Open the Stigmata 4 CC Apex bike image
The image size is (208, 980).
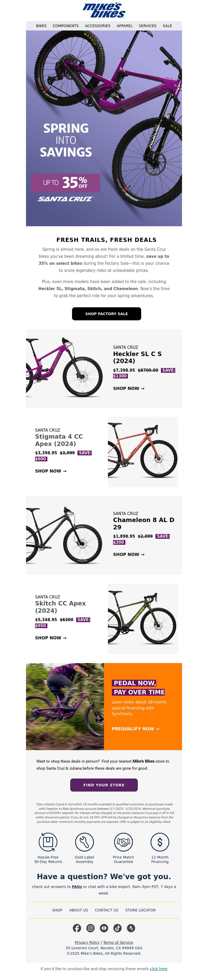(143, 452)
